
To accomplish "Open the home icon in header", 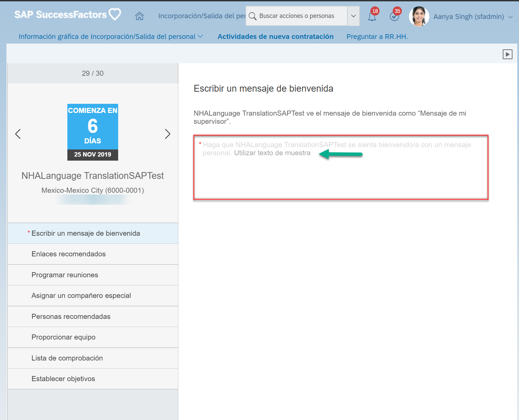I will tap(139, 16).
